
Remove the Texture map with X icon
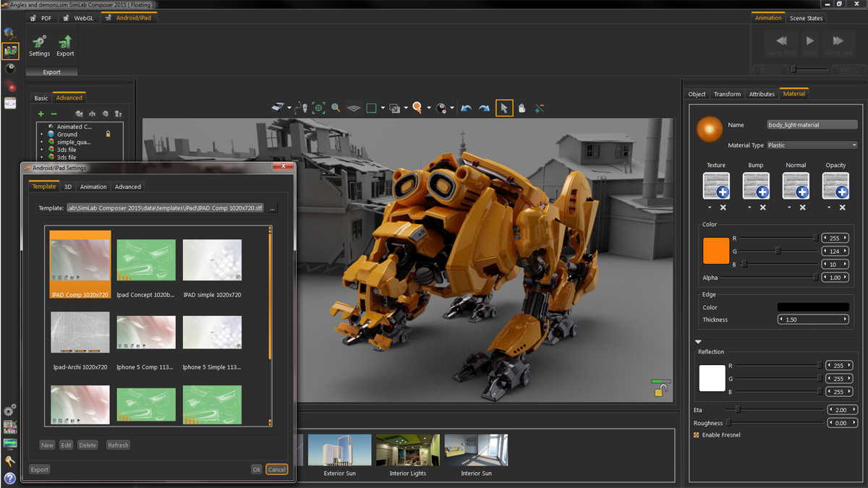point(723,208)
